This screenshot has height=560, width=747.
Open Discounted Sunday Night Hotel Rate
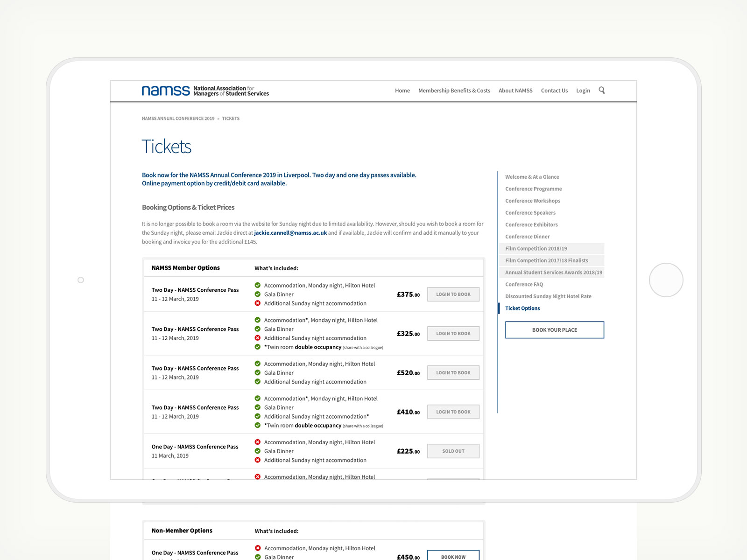coord(548,296)
